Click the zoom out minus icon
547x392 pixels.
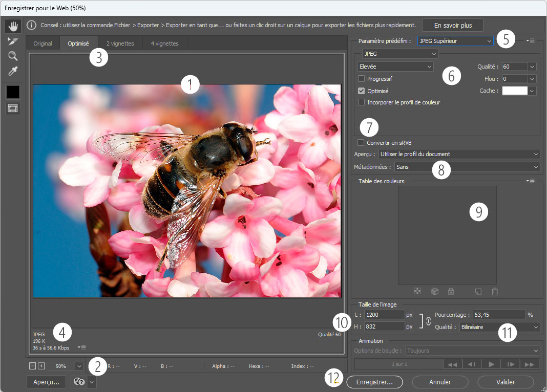coord(32,366)
